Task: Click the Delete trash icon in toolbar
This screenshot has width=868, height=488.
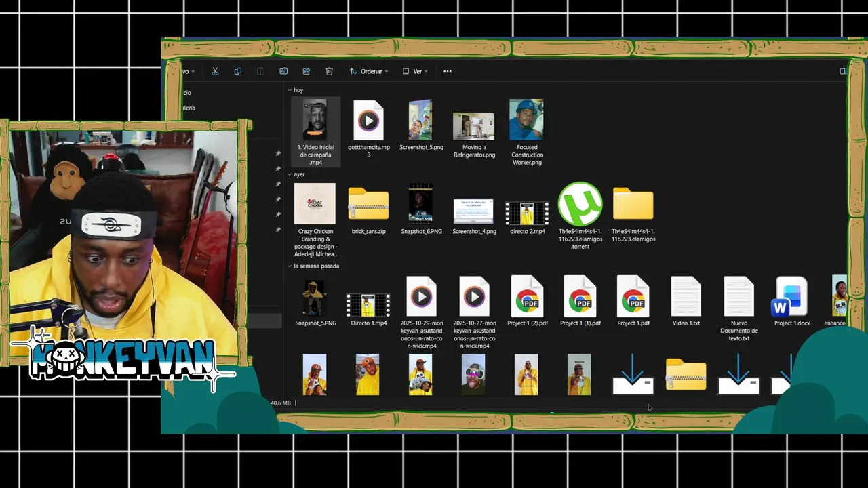Action: click(329, 71)
